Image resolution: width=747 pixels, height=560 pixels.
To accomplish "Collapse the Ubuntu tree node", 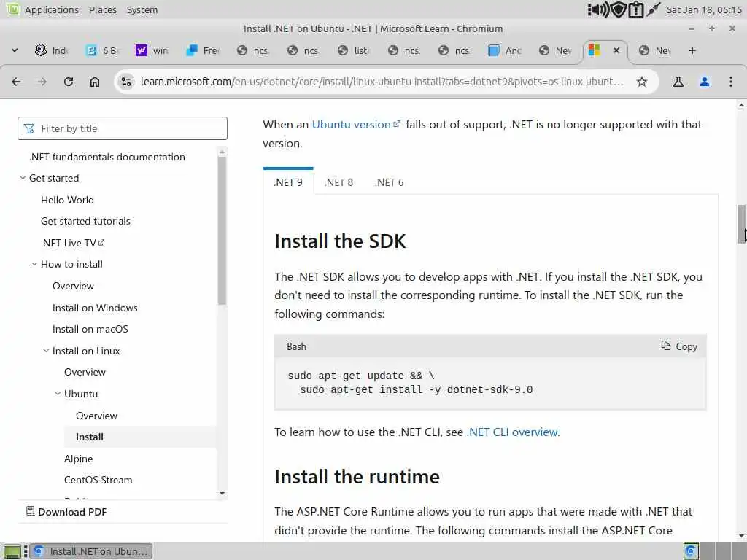I will [58, 394].
